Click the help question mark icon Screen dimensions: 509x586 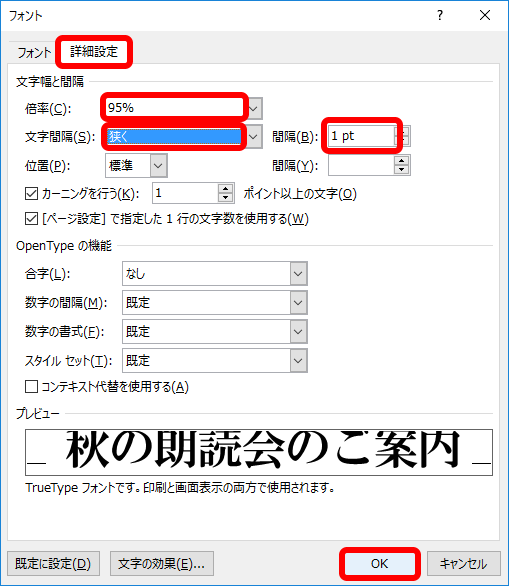(x=440, y=15)
